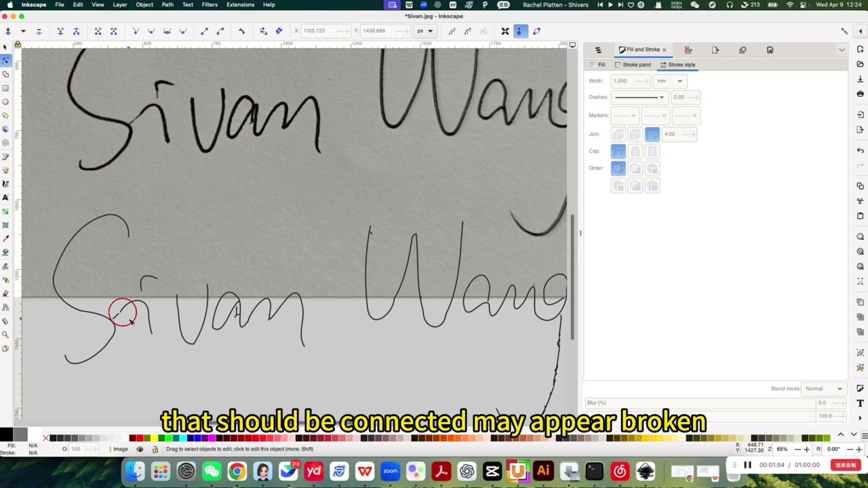Open the px coordinate unit dropdown
This screenshot has width=868, height=488.
pyautogui.click(x=425, y=31)
